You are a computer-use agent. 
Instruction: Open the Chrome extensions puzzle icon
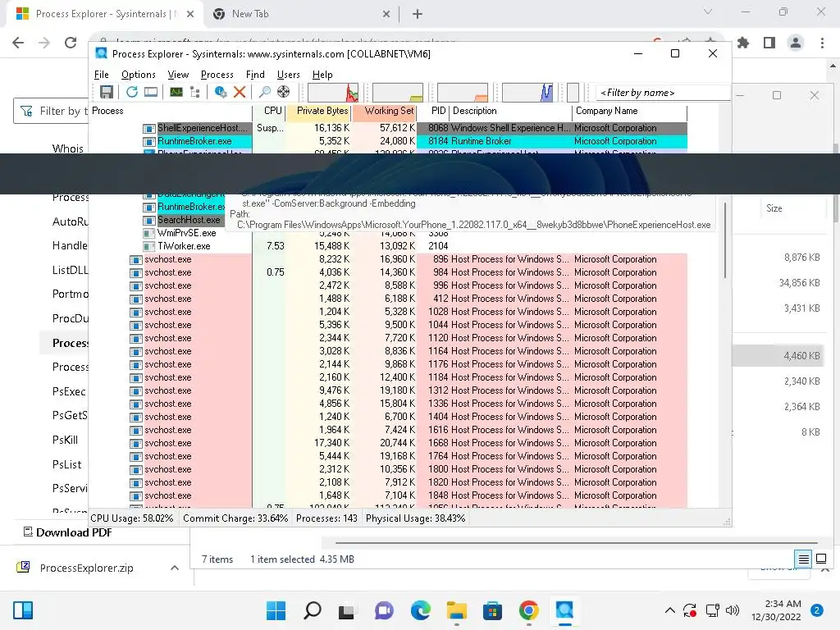pyautogui.click(x=743, y=43)
